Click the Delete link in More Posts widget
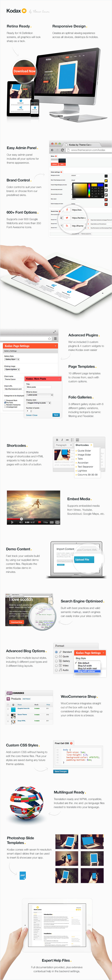 pyautogui.click(x=29, y=415)
